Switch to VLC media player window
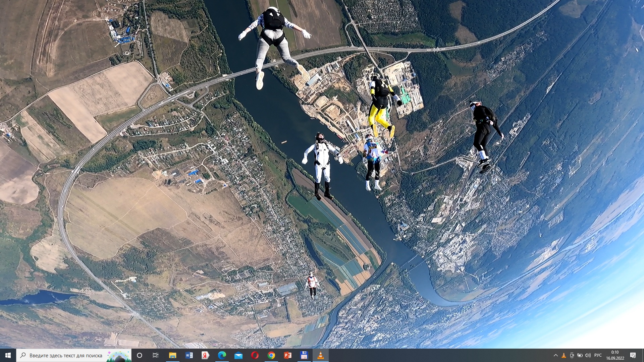The height and width of the screenshot is (362, 644). [x=320, y=355]
